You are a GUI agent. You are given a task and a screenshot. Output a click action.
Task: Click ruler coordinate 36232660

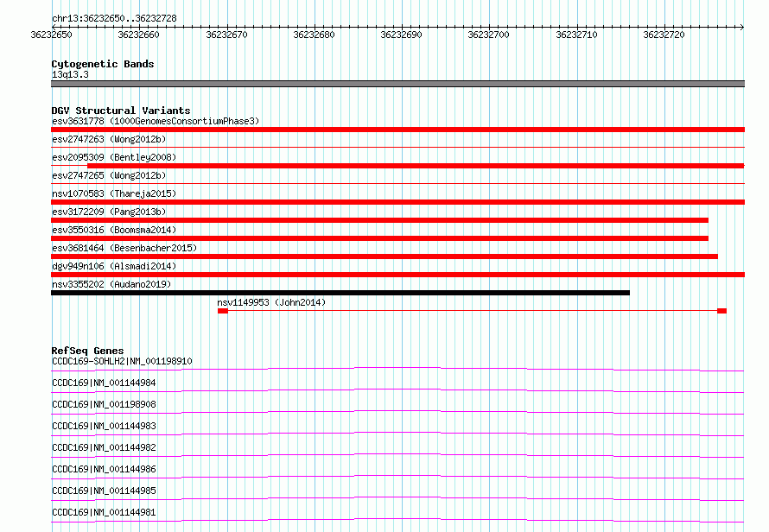click(x=139, y=35)
